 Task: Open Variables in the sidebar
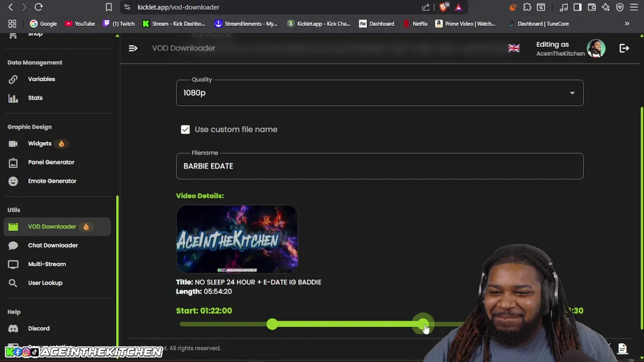(x=57, y=79)
